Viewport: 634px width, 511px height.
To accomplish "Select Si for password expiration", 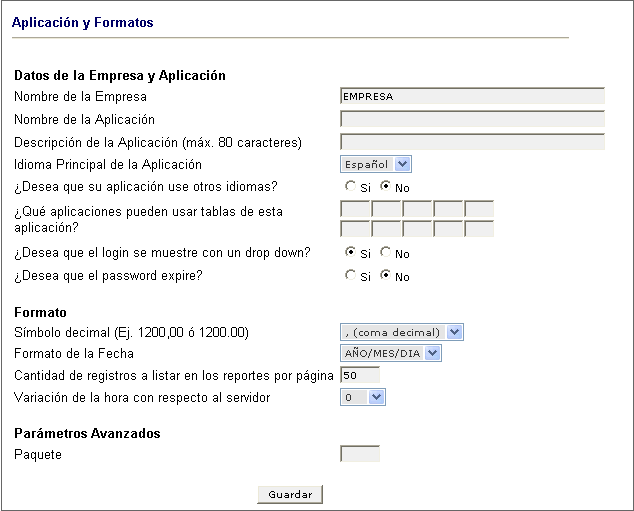I will 350,275.
